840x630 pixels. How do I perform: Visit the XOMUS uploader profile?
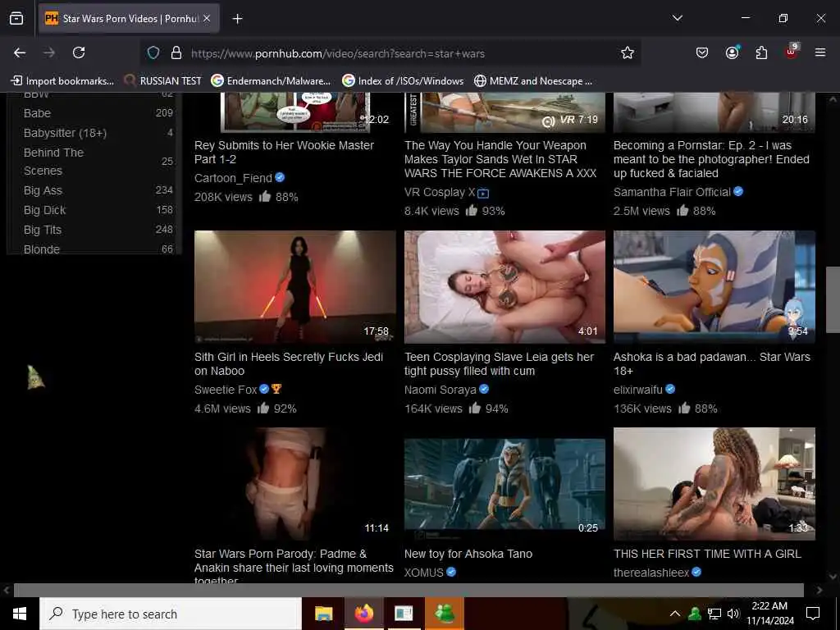[424, 573]
